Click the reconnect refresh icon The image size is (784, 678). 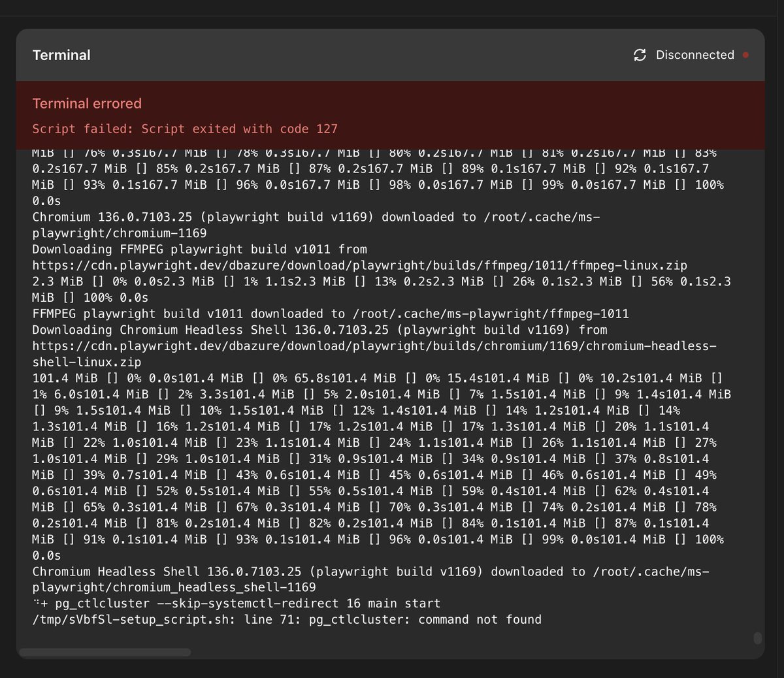640,55
